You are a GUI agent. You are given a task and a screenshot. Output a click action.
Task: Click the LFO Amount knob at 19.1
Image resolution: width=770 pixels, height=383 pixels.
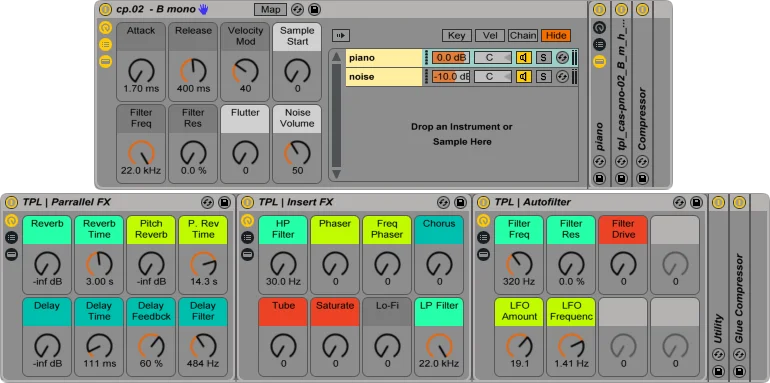[519, 346]
